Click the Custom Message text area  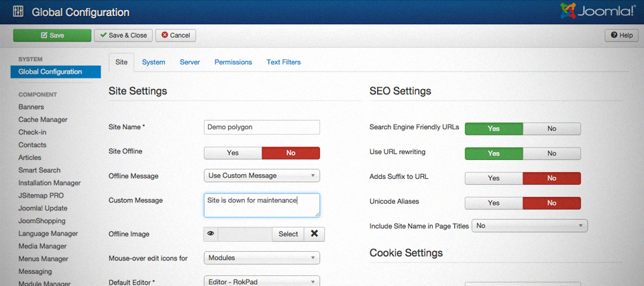click(x=262, y=205)
